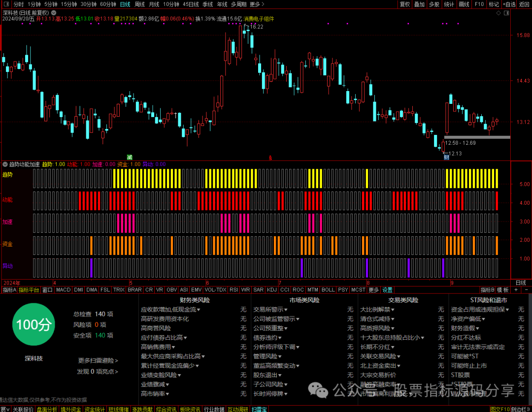Viewport: 532px width, 412px height.
Task: Switch period to 60分钟
Action: pyautogui.click(x=108, y=4)
